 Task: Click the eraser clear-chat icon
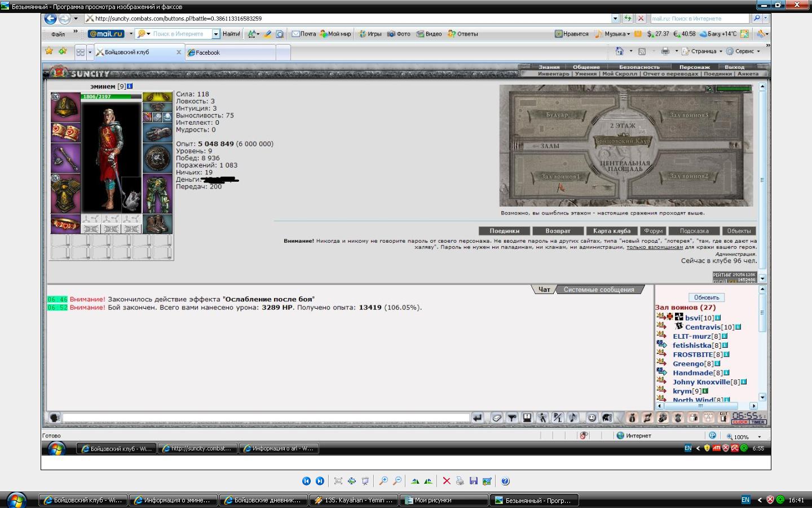click(x=497, y=418)
